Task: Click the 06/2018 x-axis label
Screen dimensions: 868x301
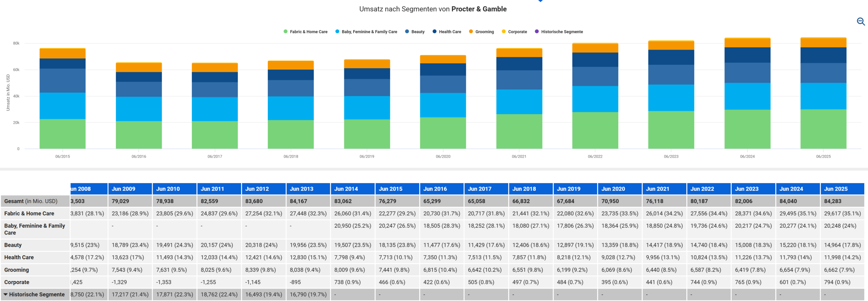Action: coord(291,156)
